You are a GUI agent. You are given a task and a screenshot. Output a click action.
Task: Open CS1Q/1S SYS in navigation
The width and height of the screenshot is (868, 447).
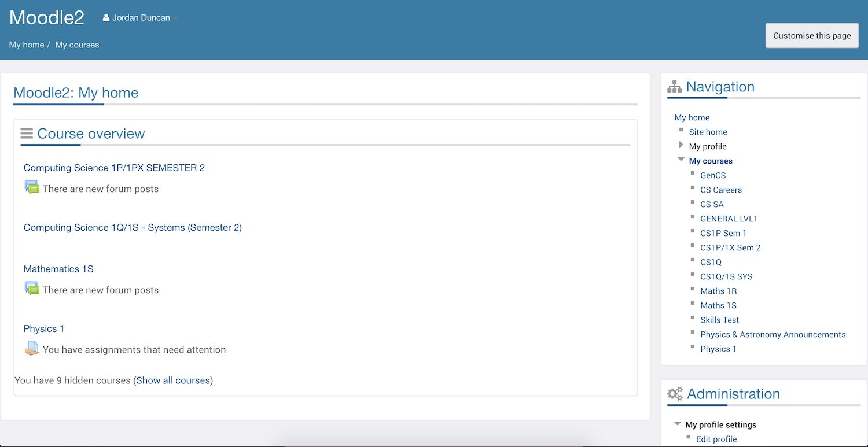tap(726, 276)
